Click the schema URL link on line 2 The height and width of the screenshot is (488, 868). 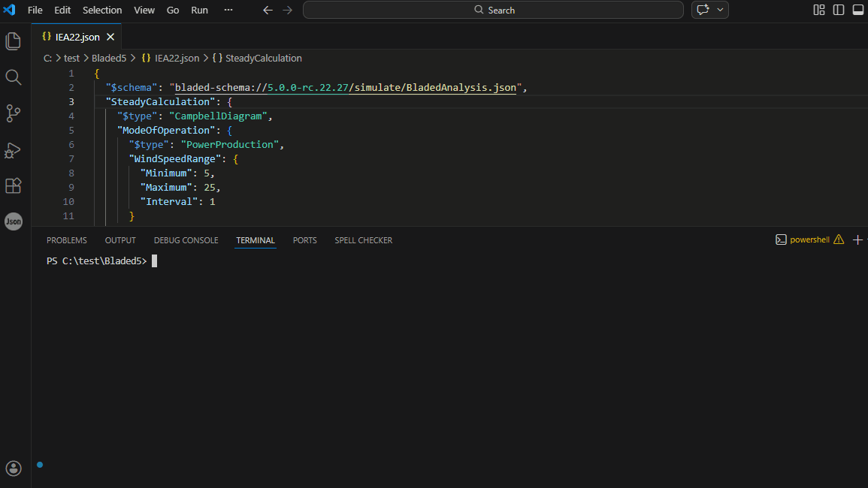pos(346,88)
